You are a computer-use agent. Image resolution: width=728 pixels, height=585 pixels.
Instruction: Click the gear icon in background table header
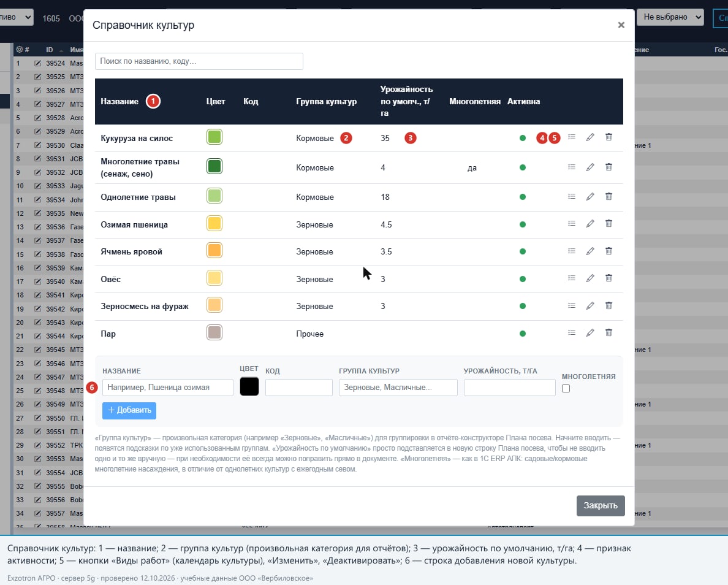point(19,49)
